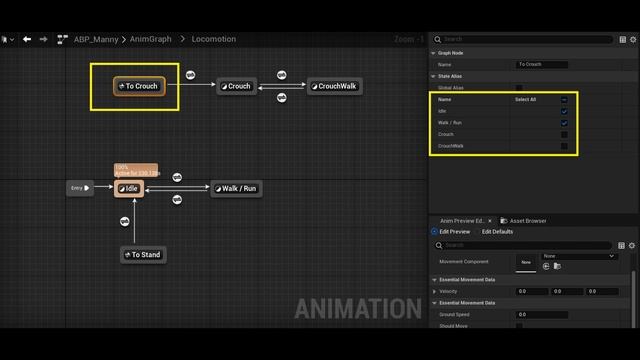The image size is (640, 360).
Task: Edit the Ground Speed value field
Action: coord(542,315)
